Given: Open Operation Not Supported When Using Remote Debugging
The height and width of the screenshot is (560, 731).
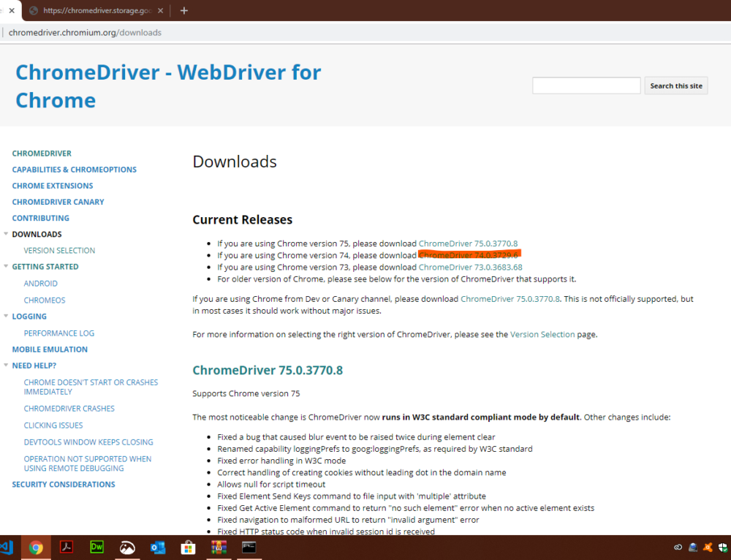Looking at the screenshot, I should (x=88, y=463).
